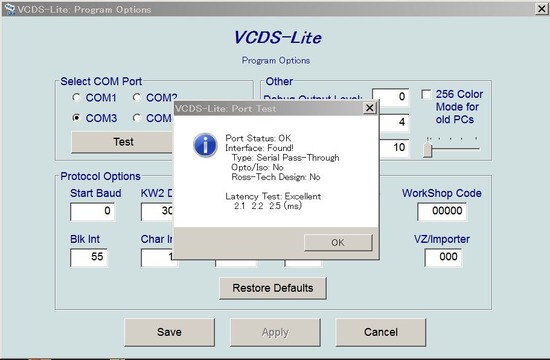Image resolution: width=550 pixels, height=360 pixels.
Task: Click the WorkShop Code input field
Action: point(442,211)
